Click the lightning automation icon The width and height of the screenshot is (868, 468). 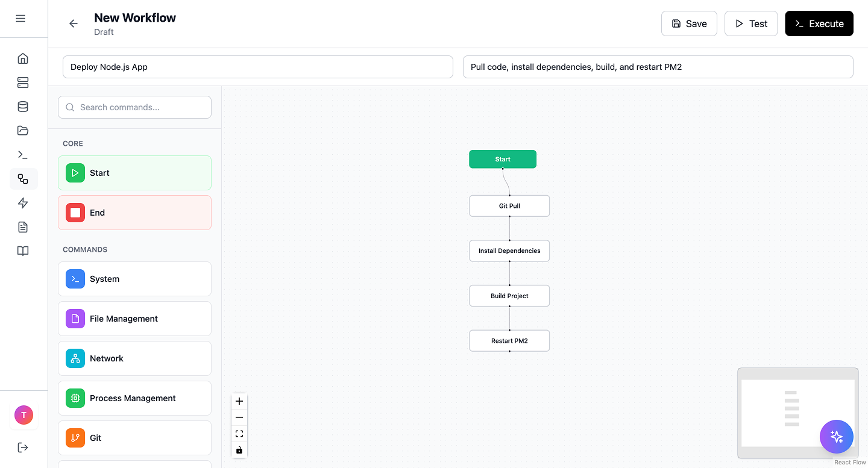click(22, 203)
